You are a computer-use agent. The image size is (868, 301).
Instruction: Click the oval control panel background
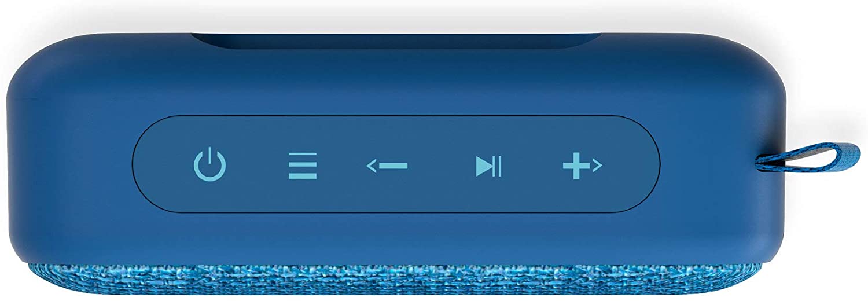[x=396, y=164]
